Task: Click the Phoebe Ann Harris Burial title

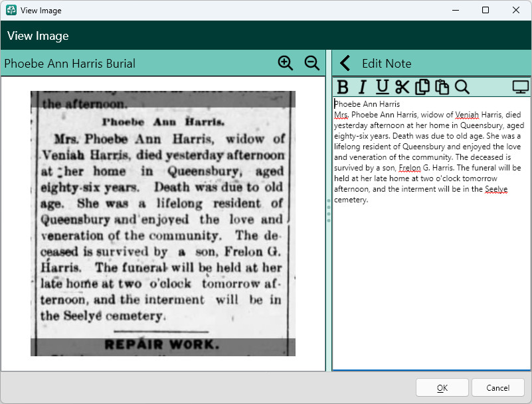Action: pos(70,64)
